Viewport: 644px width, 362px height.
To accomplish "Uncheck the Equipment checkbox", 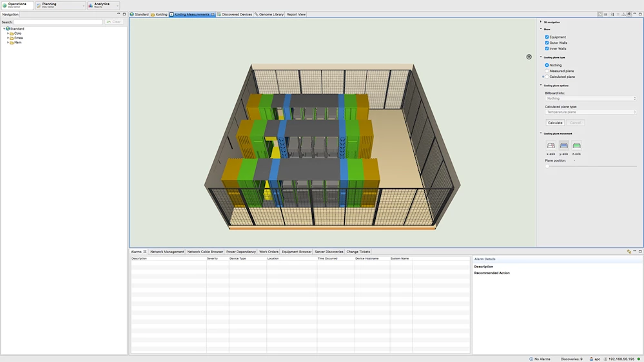I will 547,37.
